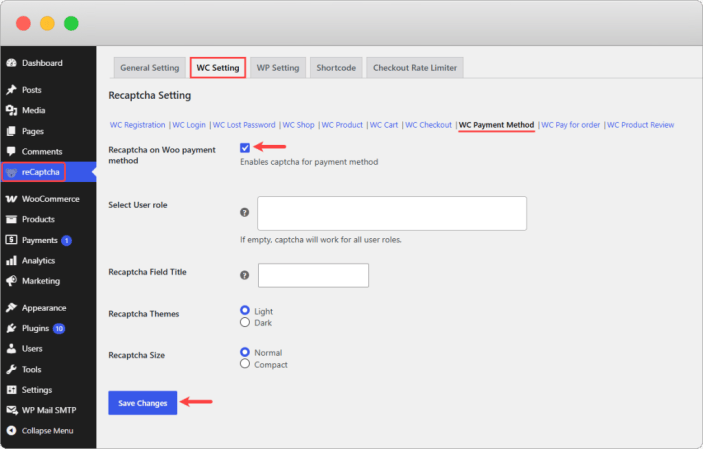This screenshot has width=703, height=449.
Task: Click the Comments bubble icon
Action: pyautogui.click(x=11, y=151)
